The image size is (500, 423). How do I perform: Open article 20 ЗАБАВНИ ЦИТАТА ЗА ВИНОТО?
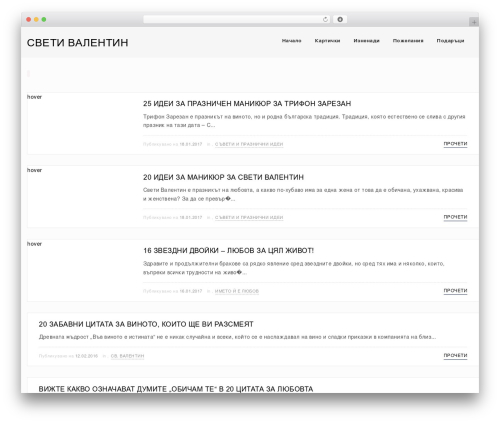pyautogui.click(x=146, y=324)
